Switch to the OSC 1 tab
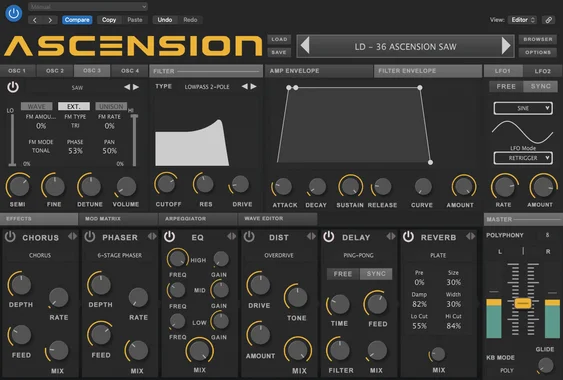This screenshot has width=563, height=380. pyautogui.click(x=17, y=71)
